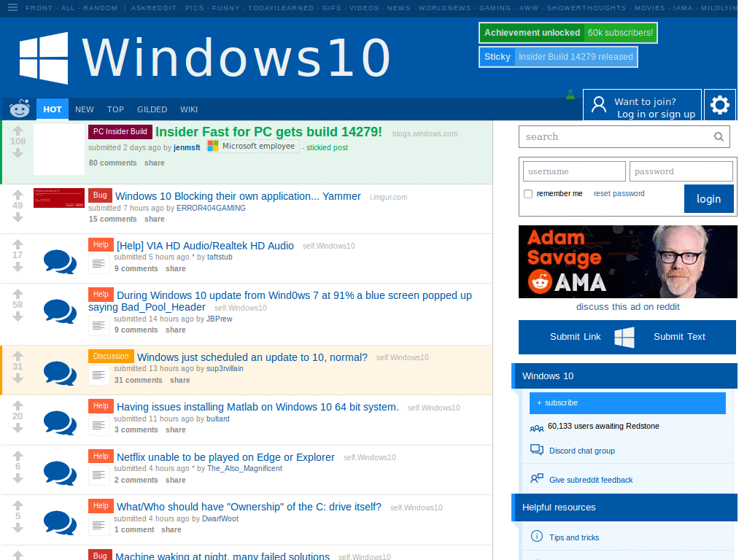Open the 80 comments on stickied post

(x=112, y=163)
